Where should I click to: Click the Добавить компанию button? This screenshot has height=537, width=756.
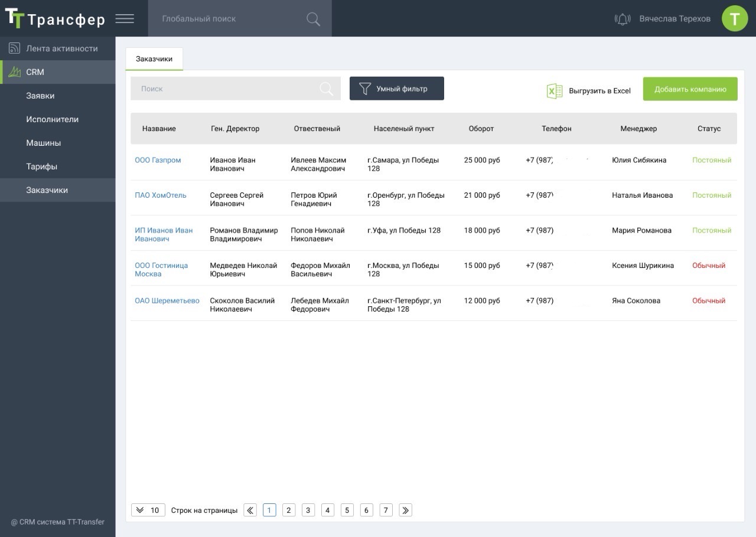[690, 89]
